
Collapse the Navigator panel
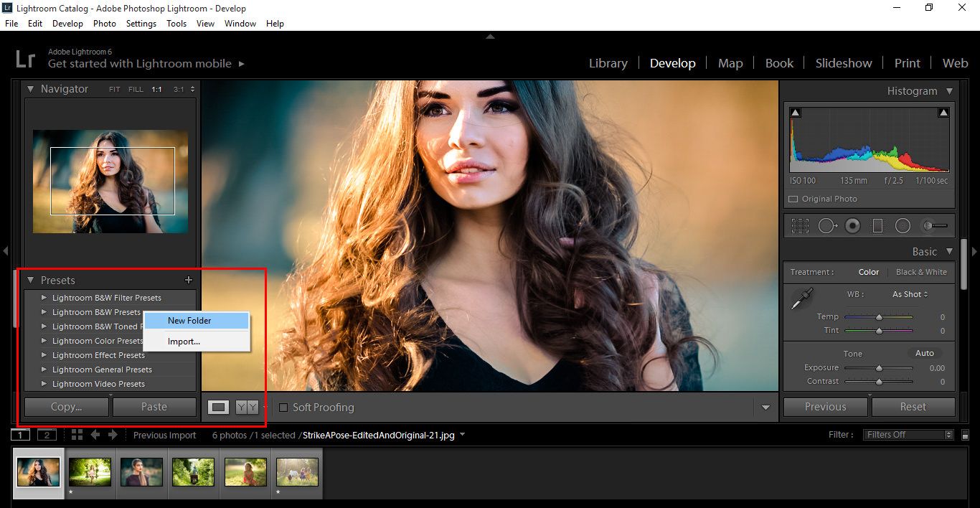pos(31,89)
